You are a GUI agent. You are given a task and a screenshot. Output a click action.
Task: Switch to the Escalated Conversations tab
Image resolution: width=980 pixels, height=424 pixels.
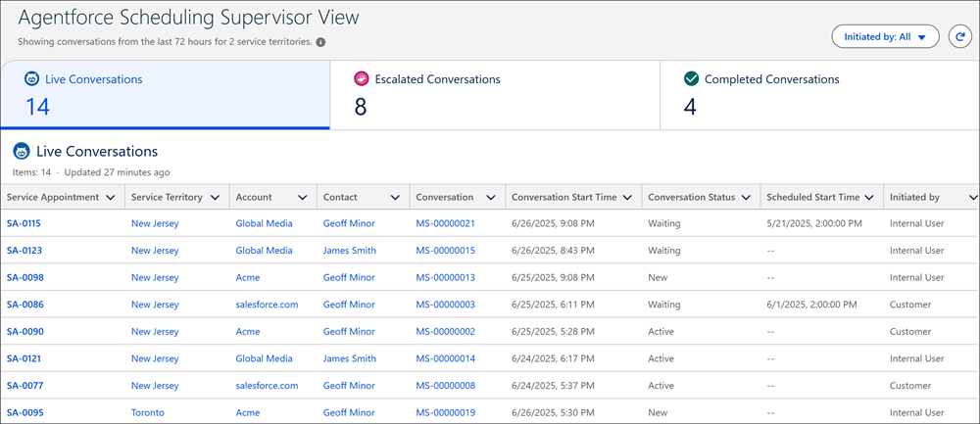[494, 95]
